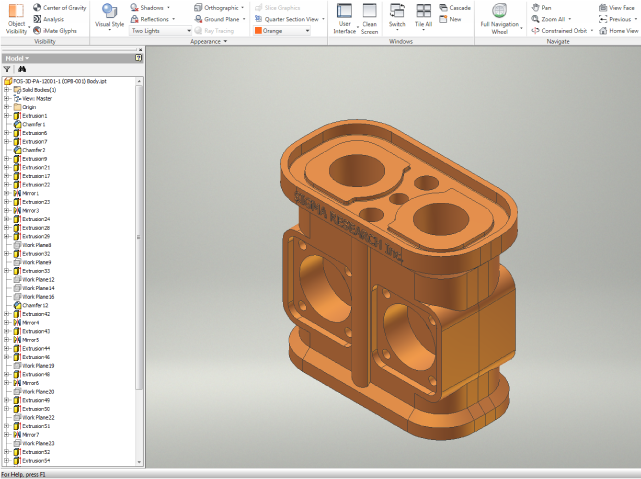This screenshot has width=641, height=479.
Task: Select Work Plane23 in the tree
Action: tap(34, 443)
